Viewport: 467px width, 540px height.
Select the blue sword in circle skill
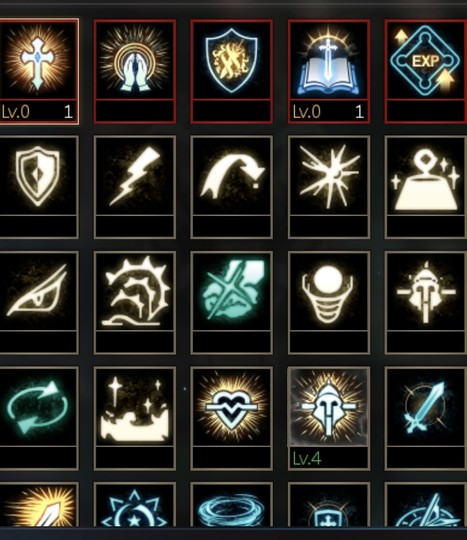pos(426,407)
